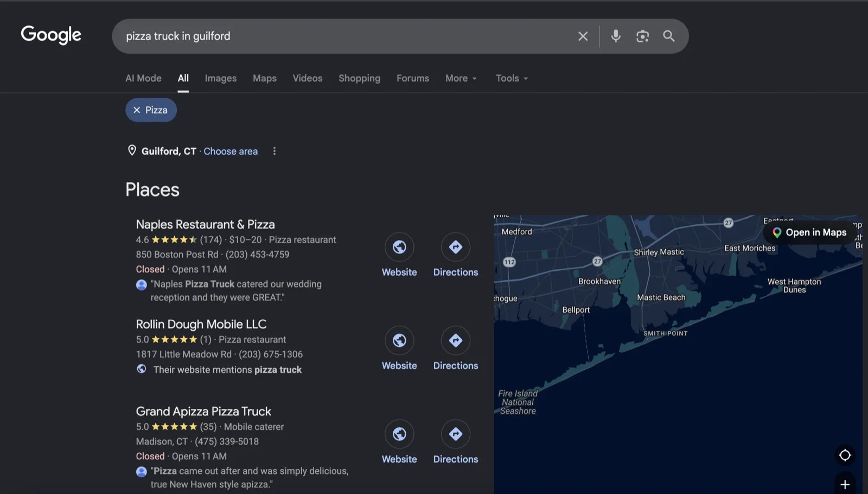Start voice search with the microphone icon
Image resolution: width=868 pixels, height=494 pixels.
[x=616, y=36]
